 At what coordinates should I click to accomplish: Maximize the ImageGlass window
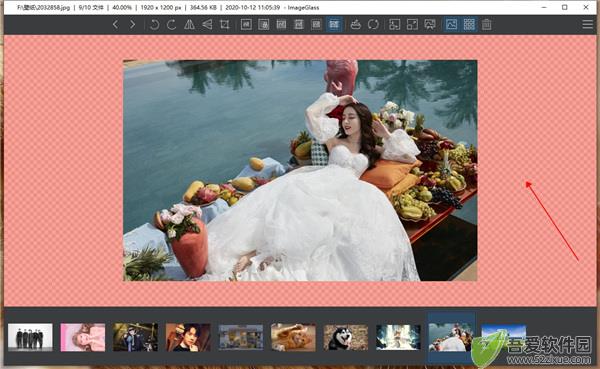pyautogui.click(x=565, y=7)
